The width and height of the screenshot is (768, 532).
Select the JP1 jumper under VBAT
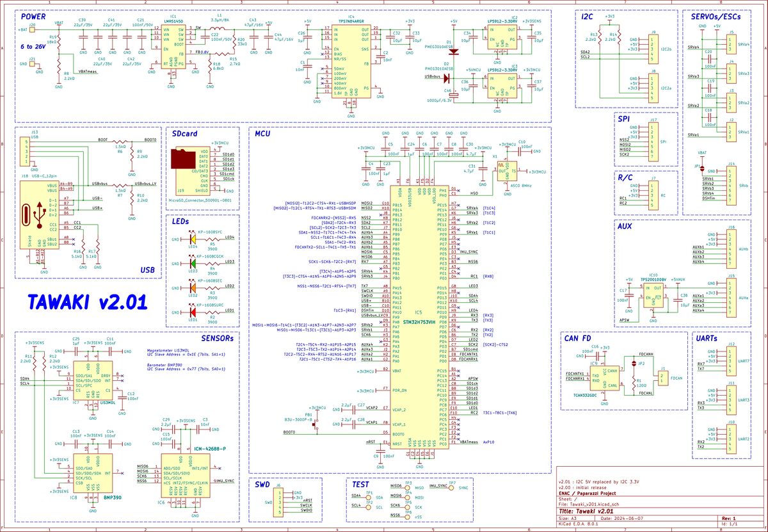tap(703, 168)
